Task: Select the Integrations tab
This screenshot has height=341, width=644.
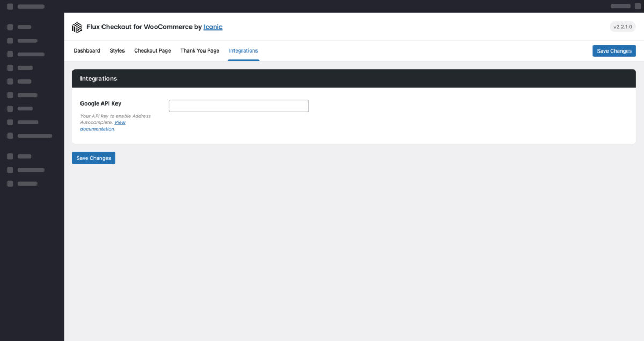Action: tap(243, 50)
